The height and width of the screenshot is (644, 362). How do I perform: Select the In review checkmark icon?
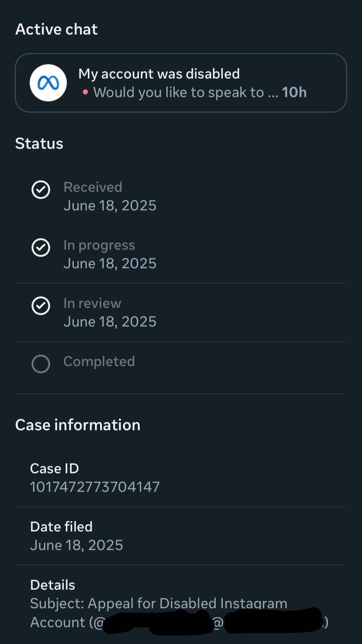(x=41, y=306)
